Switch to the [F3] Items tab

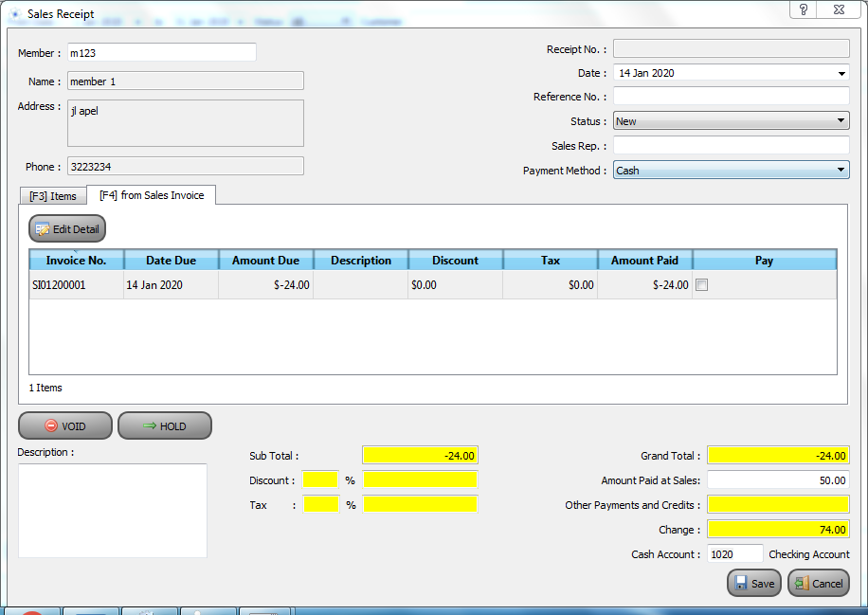(x=53, y=196)
